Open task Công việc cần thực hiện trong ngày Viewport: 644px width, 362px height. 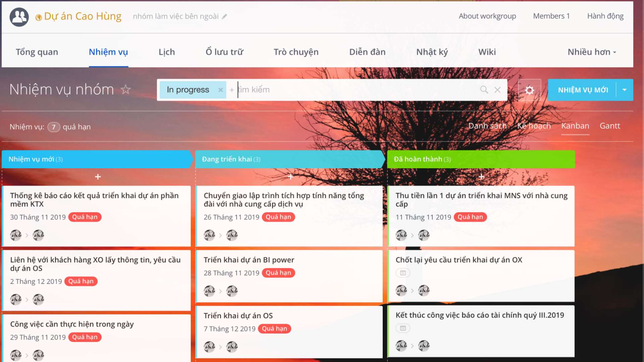(x=72, y=324)
